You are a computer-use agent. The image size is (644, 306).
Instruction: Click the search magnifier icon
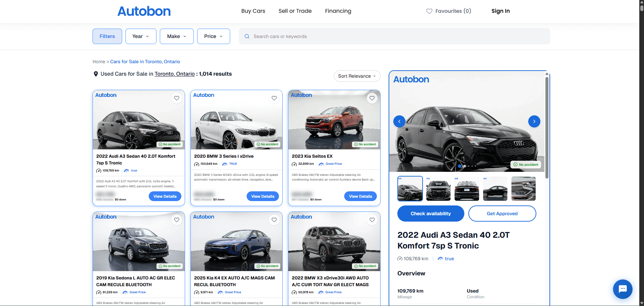pos(247,36)
